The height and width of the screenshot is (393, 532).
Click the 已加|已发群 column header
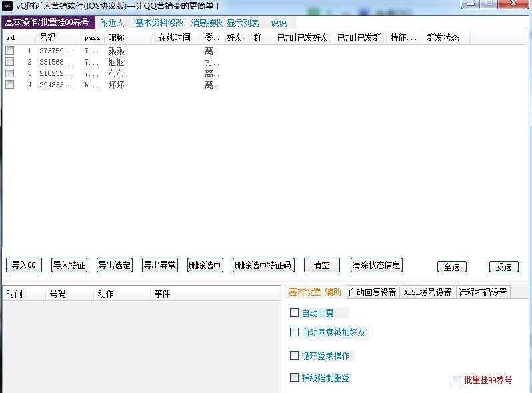[x=359, y=37]
